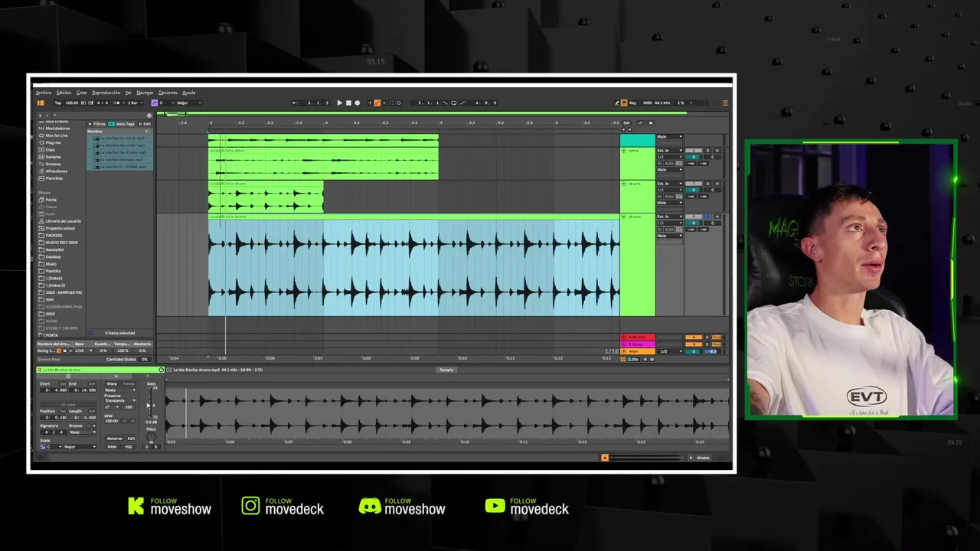Select La Isla Bonita-bass.mp3 file
The width and height of the screenshot is (980, 551).
[x=120, y=159]
